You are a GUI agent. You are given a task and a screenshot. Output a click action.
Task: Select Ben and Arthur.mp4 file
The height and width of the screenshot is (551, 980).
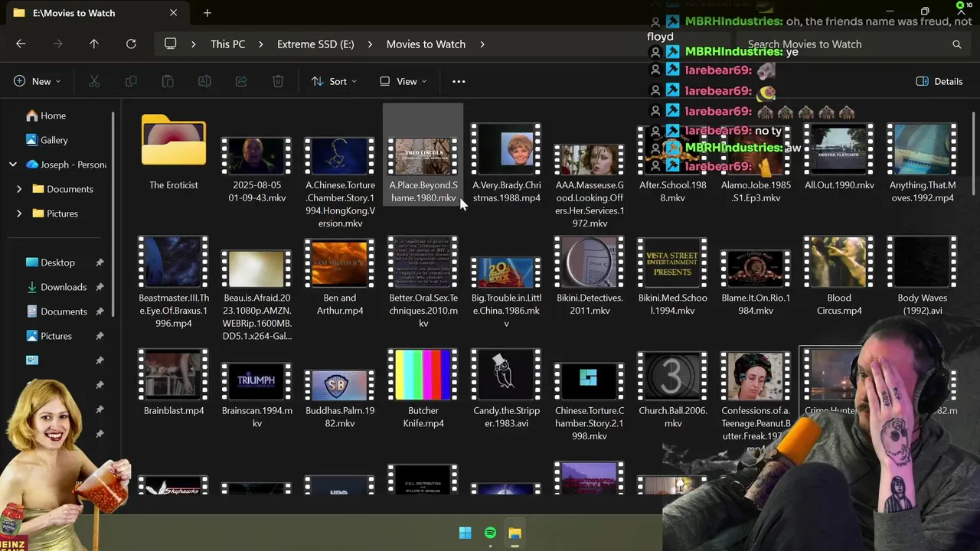pos(339,277)
